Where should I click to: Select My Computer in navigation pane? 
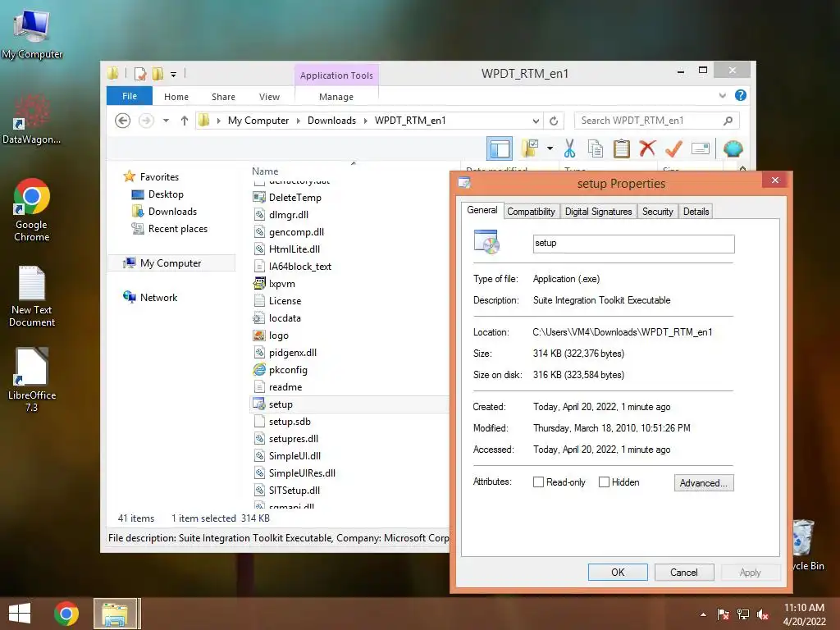point(171,263)
